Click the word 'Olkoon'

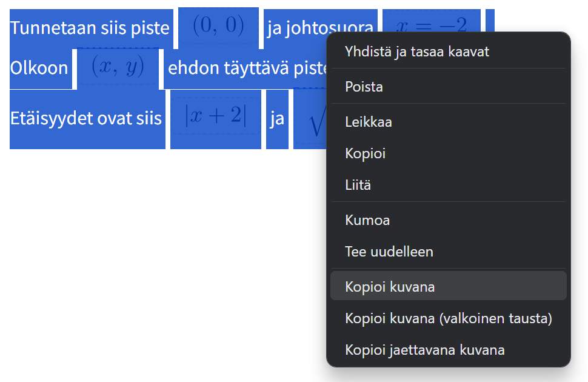click(39, 68)
